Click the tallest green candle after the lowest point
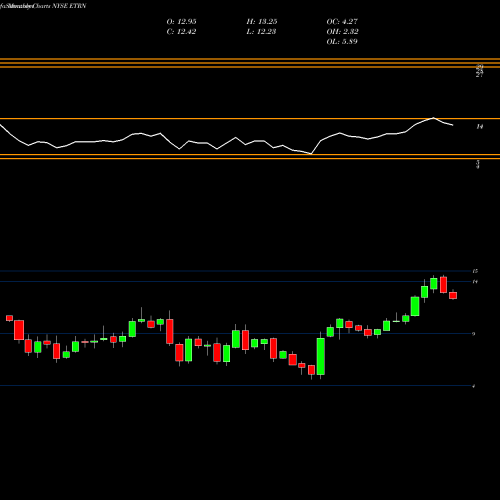The height and width of the screenshot is (500, 500). click(x=321, y=357)
